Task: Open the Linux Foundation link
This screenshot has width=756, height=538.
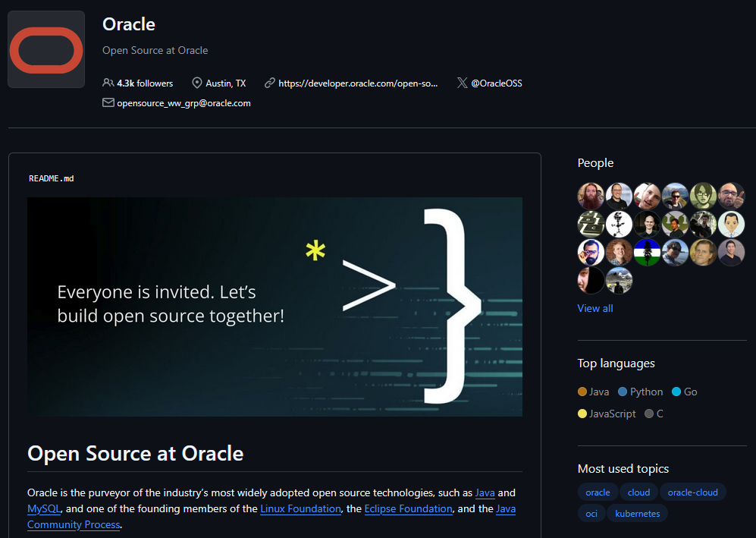Action: (300, 508)
